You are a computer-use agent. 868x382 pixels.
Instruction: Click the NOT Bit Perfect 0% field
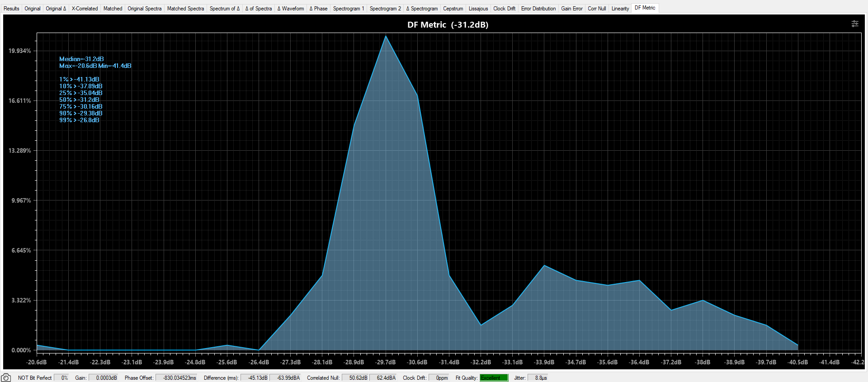(x=61, y=378)
